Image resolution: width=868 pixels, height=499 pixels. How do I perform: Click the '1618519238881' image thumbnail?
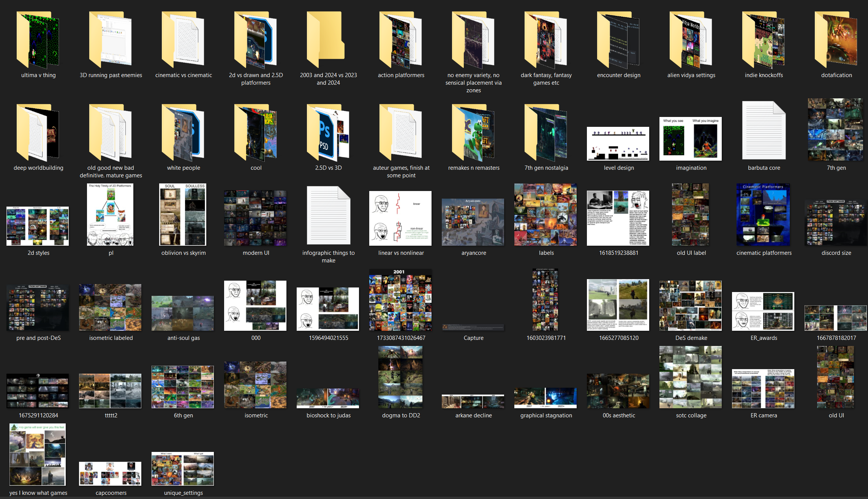pos(618,218)
